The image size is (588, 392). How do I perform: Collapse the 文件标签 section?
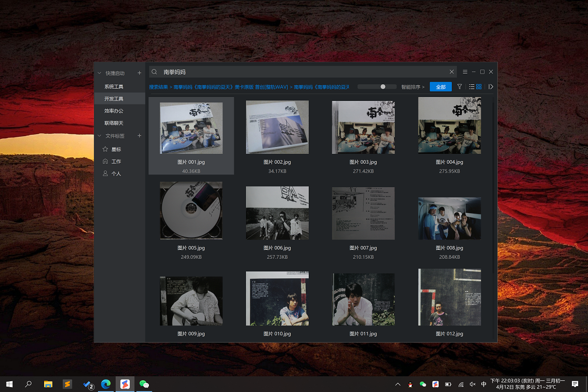[99, 136]
